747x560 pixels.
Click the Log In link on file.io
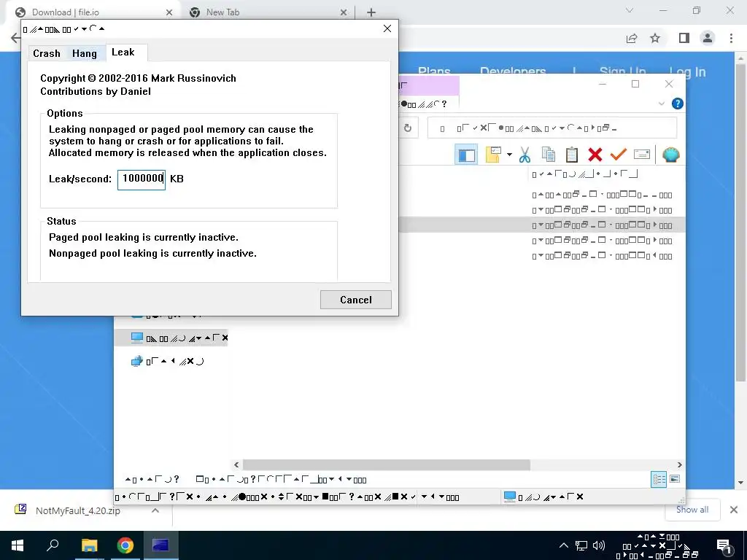point(687,72)
